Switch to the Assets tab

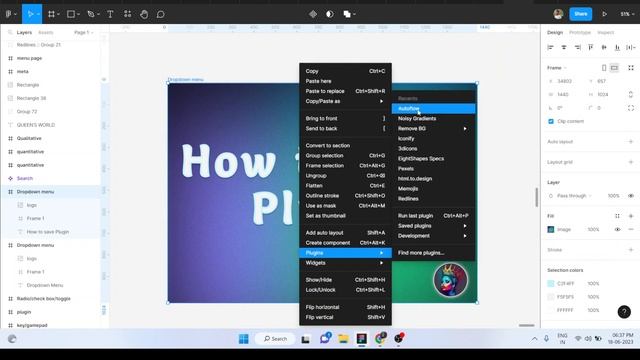coord(45,32)
